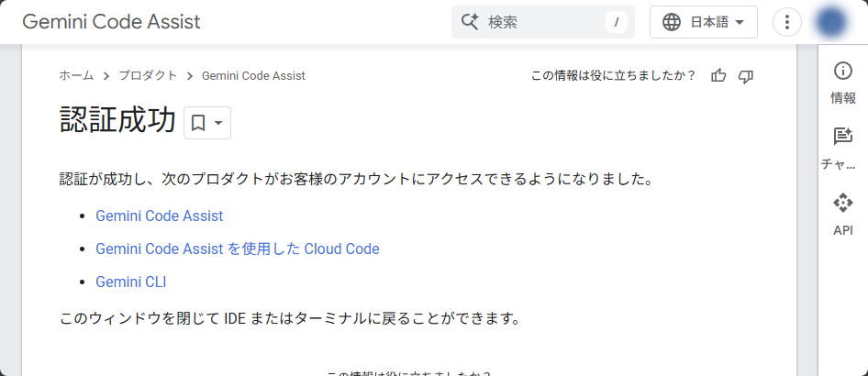868x376 pixels.
Task: Expand the bookmark dropdown arrow
Action: point(218,123)
